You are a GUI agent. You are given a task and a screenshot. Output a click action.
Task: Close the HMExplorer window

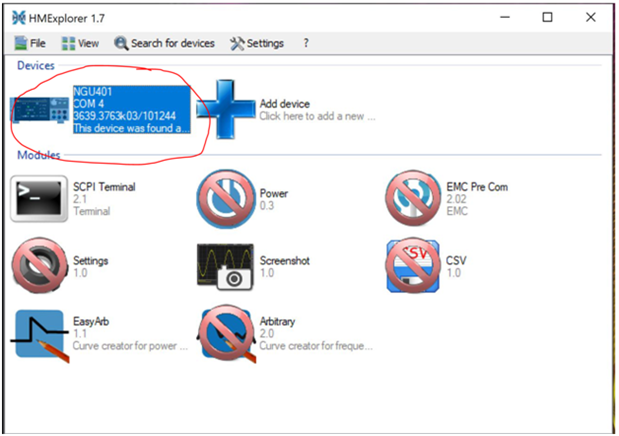click(x=591, y=17)
